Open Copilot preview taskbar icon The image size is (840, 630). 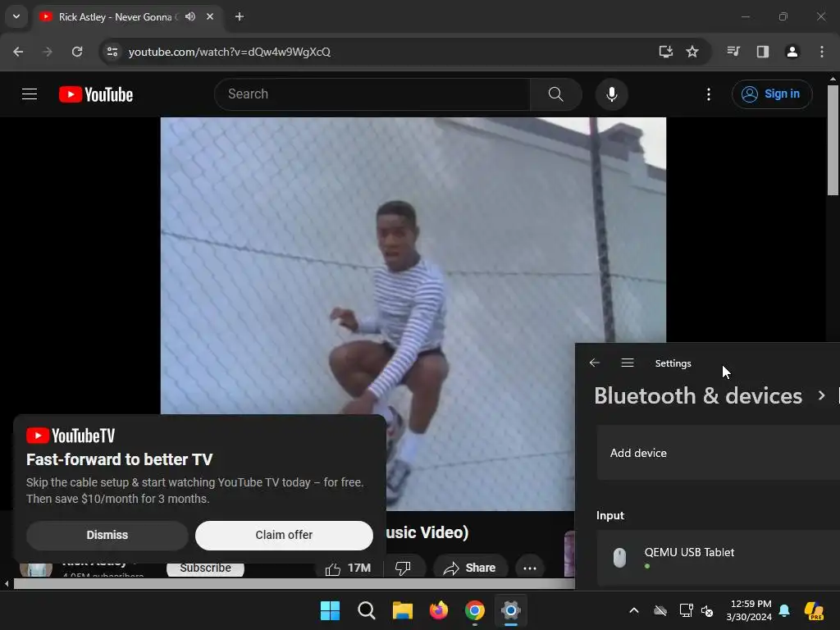click(x=814, y=610)
